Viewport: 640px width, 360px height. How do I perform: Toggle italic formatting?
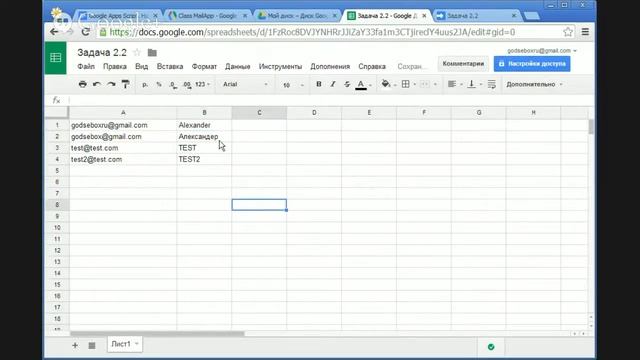pos(333,84)
